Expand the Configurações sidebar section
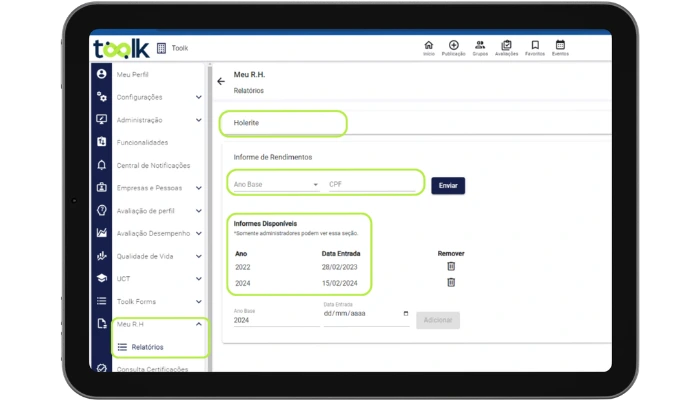700x400 pixels. 198,97
